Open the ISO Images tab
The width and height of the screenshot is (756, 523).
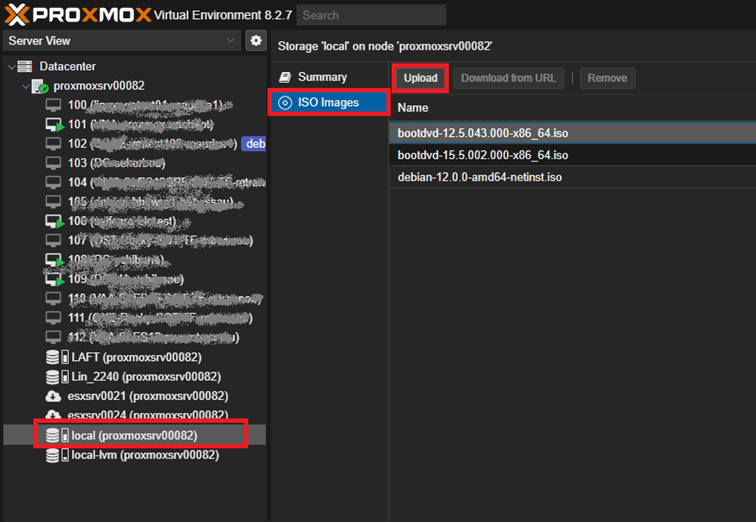pos(328,103)
